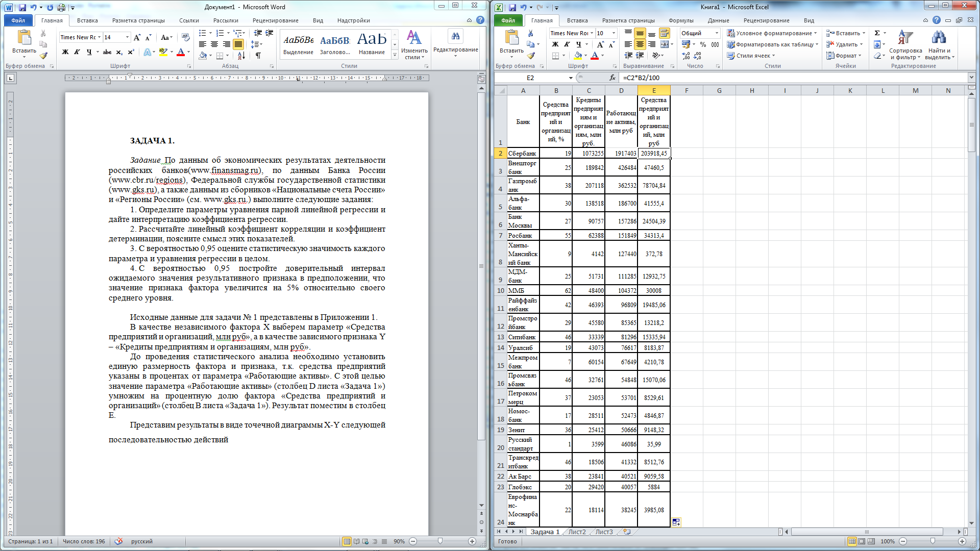Open Условное форматирование dropdown in Excel

click(772, 33)
